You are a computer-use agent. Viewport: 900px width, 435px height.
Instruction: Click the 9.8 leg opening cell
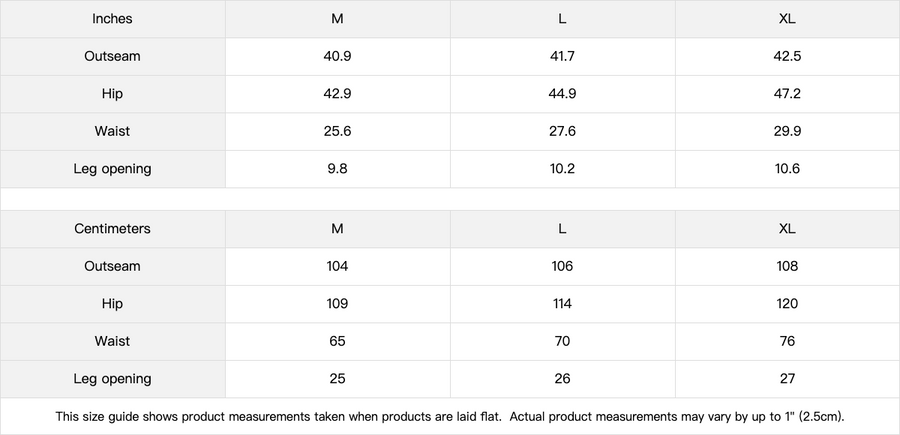tap(337, 169)
